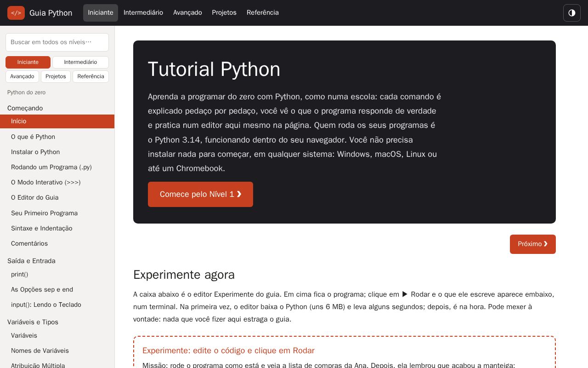Click the 'Experimente agora' heading
The image size is (588, 368).
[184, 275]
